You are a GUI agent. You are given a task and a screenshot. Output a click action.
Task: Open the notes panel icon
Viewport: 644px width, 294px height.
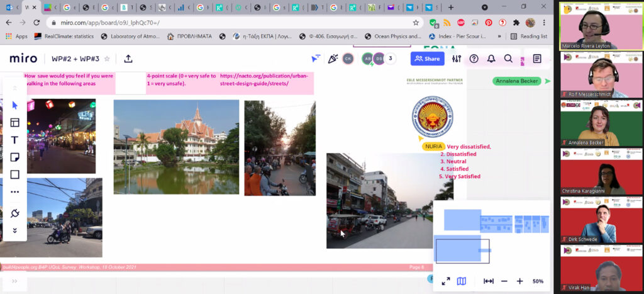click(x=537, y=59)
